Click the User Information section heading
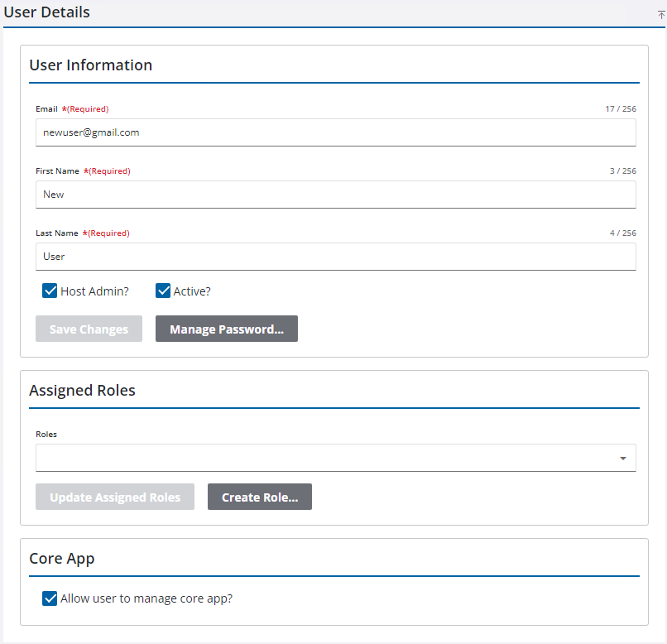The height and width of the screenshot is (644, 667). coord(91,65)
